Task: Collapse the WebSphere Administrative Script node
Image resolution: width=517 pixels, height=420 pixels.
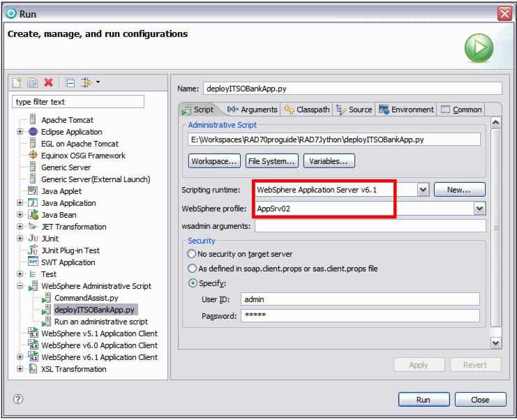Action: click(20, 286)
